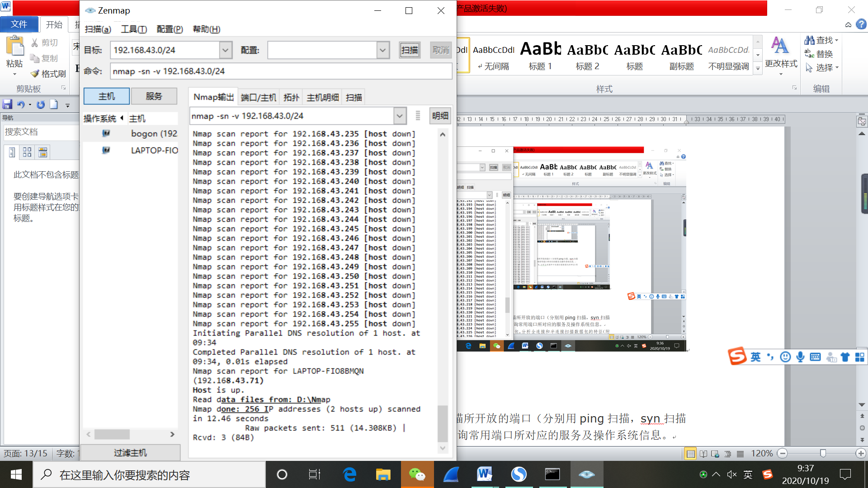Open WeChat from the taskbar
Image resolution: width=868 pixels, height=488 pixels.
click(417, 474)
